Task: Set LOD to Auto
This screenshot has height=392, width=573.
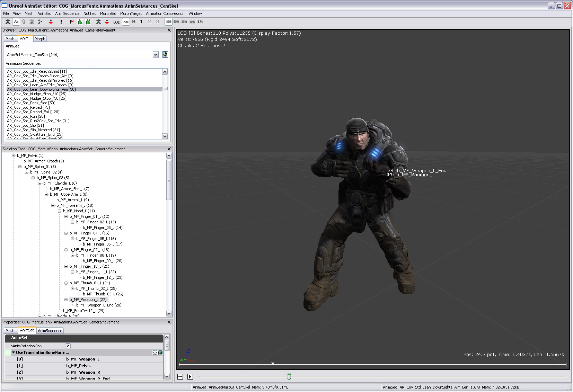Action: [126, 22]
